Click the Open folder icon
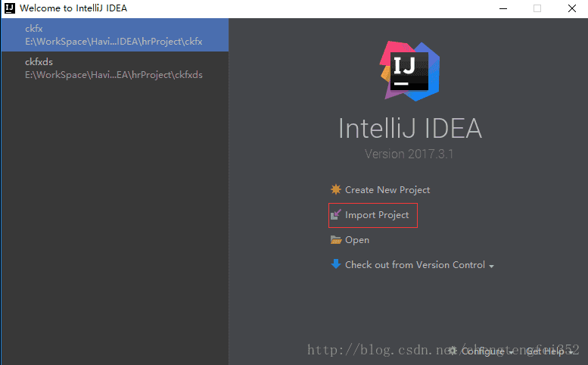 [336, 240]
